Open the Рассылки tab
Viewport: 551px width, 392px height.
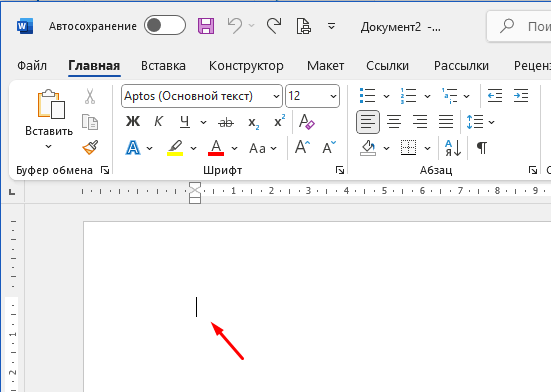[461, 66]
